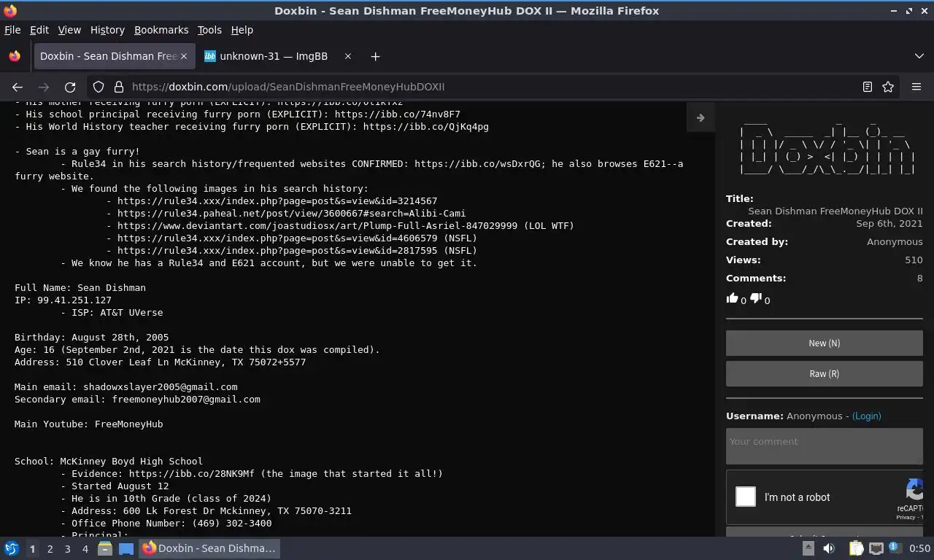Select workspace 1 in the taskbar

point(32,548)
